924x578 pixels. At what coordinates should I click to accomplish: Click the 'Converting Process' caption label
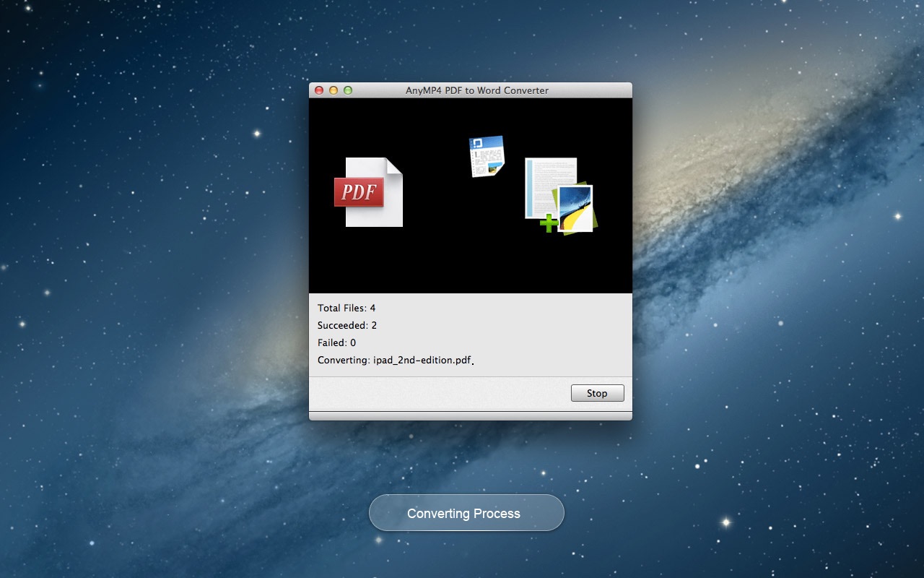[463, 514]
